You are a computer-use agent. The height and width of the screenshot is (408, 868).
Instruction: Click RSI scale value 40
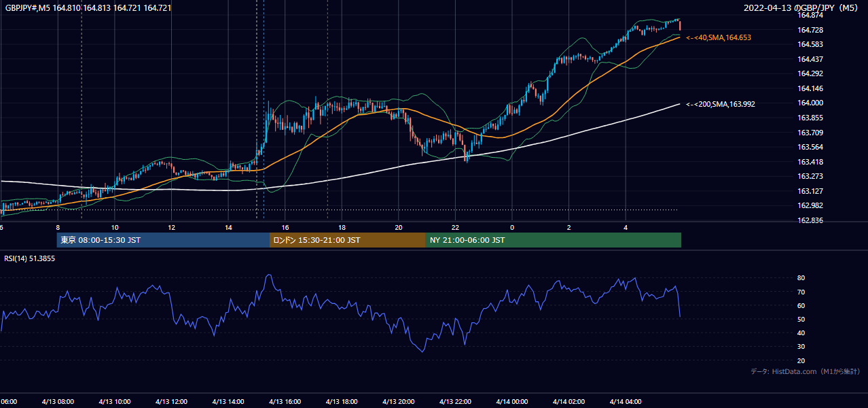801,333
